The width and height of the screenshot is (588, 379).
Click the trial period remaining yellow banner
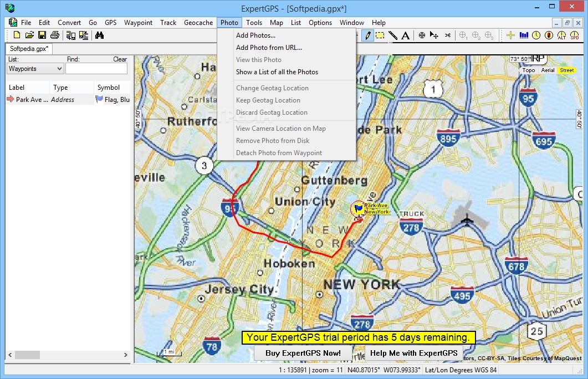359,337
